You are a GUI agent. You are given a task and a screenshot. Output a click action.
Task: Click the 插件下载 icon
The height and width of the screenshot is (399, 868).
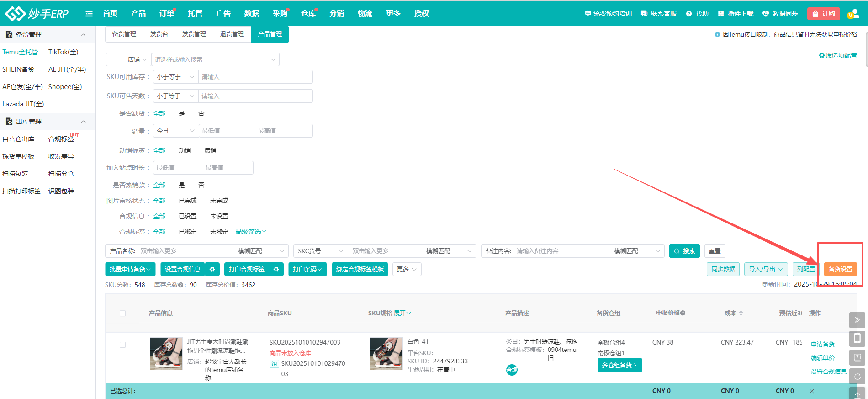click(x=721, y=14)
